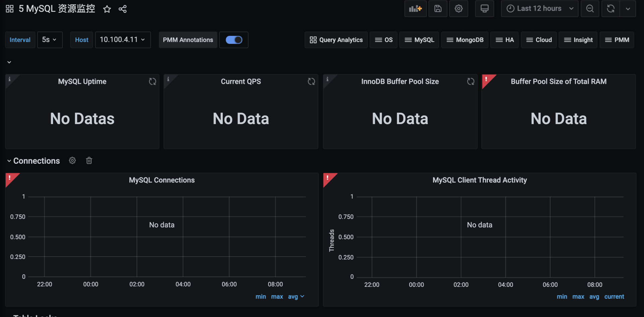Click No data text in MySQL Connections graph

click(x=162, y=225)
